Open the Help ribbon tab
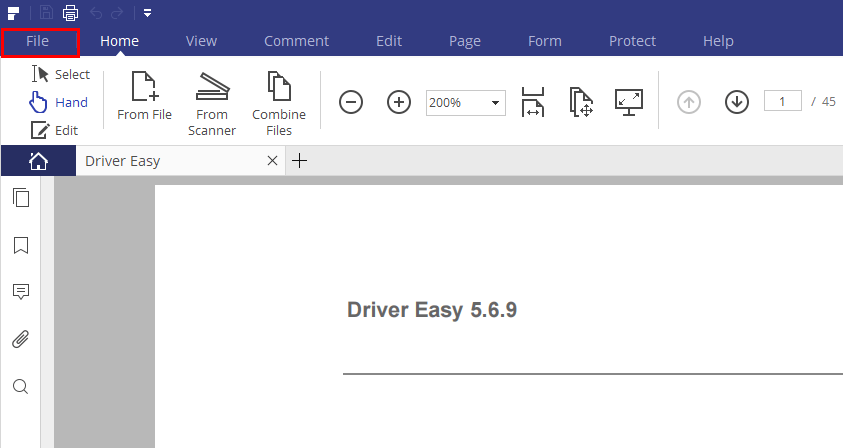 718,41
